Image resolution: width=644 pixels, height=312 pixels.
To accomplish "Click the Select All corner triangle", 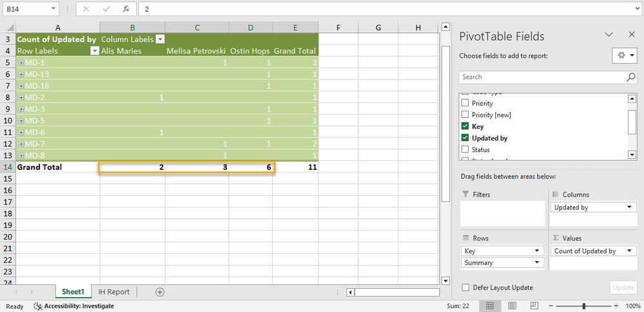I will point(10,28).
